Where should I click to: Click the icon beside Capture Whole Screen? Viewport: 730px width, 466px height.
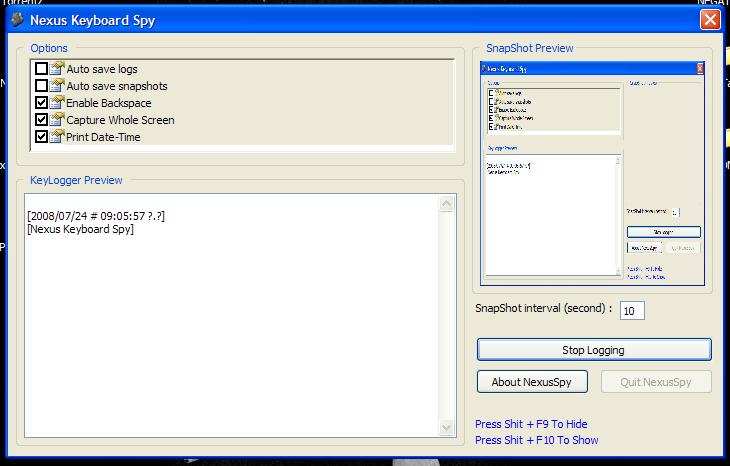click(x=57, y=120)
